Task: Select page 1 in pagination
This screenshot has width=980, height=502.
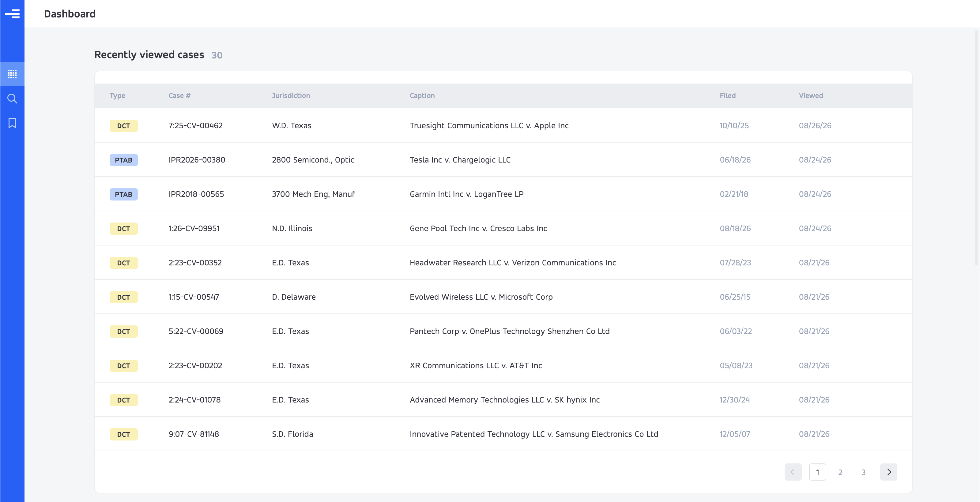Action: click(818, 472)
